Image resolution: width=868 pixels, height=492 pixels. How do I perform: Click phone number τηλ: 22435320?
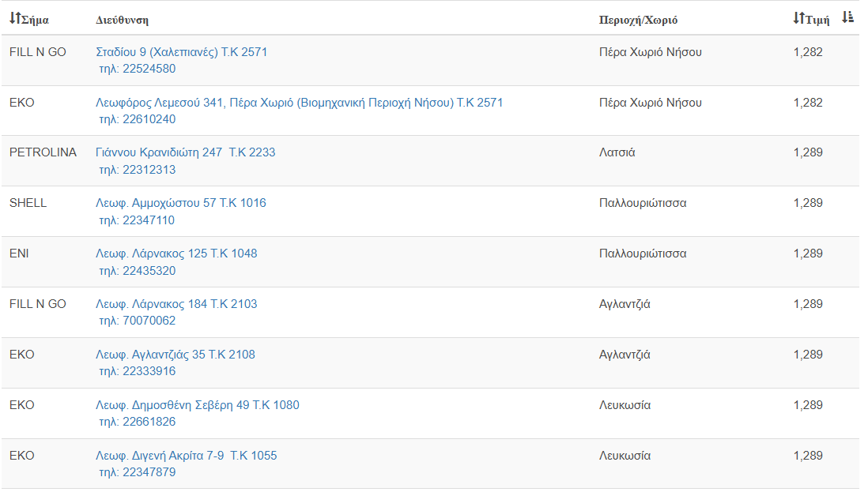click(138, 271)
